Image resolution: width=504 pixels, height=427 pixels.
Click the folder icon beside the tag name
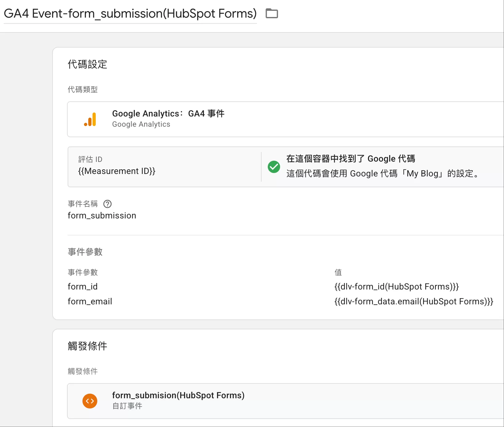point(272,14)
